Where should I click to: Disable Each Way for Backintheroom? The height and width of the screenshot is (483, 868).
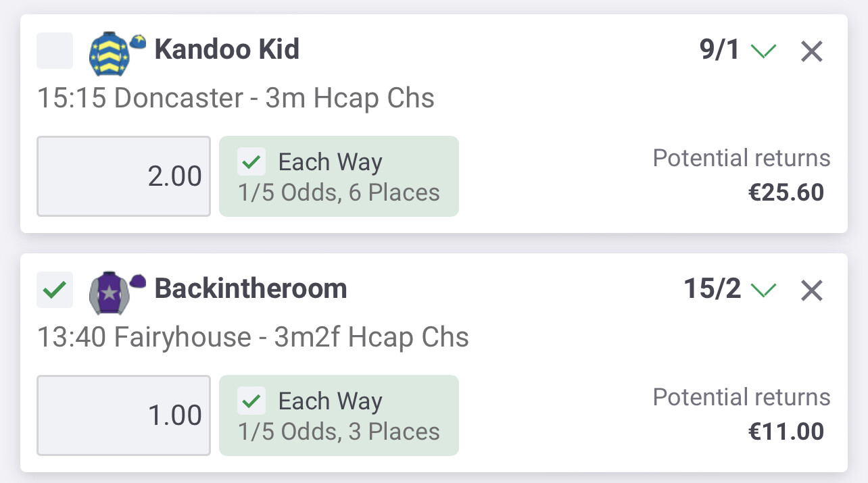point(251,401)
